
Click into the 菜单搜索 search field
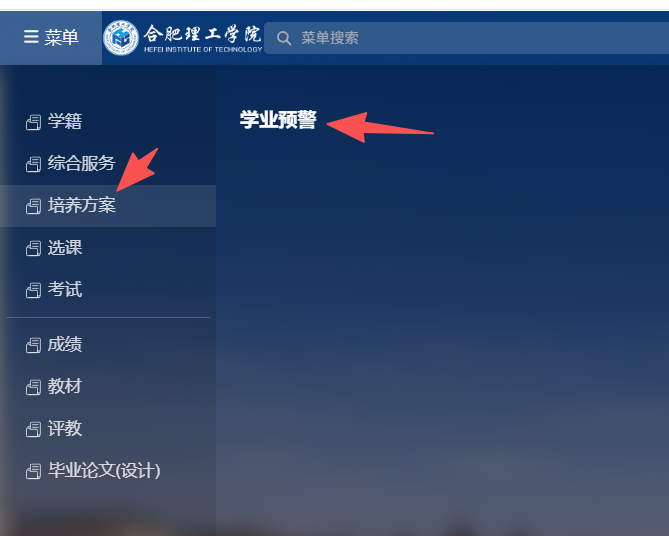pos(466,38)
